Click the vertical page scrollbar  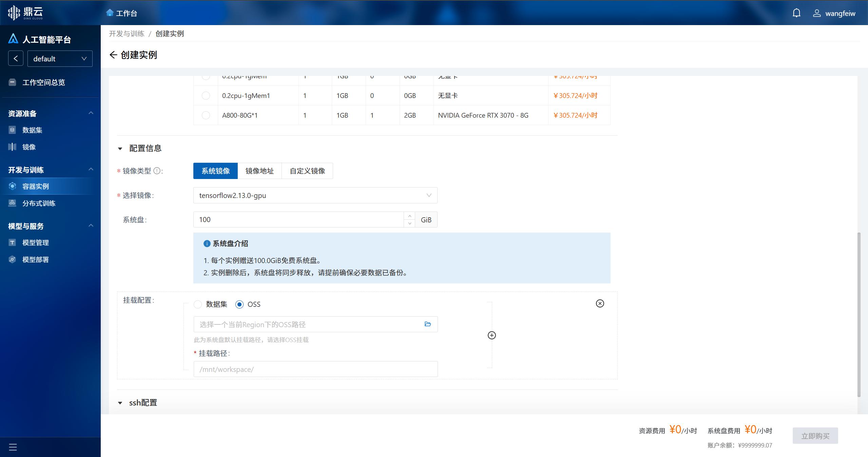tap(859, 315)
